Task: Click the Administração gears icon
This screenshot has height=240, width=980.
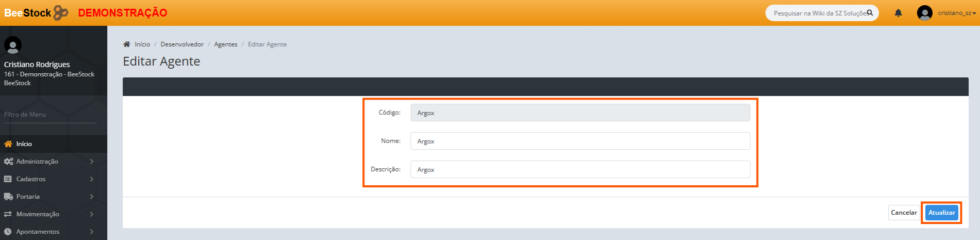Action: pyautogui.click(x=8, y=162)
